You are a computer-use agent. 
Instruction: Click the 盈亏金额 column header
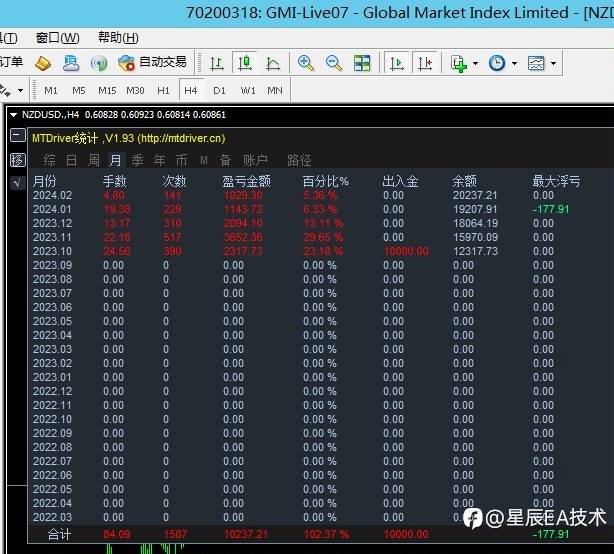pyautogui.click(x=246, y=181)
